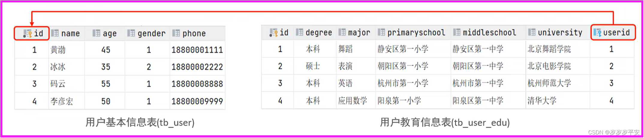644x138 pixels.
Task: Click the caption 用户教育信息表(tb_user_edu)
Action: (445, 122)
